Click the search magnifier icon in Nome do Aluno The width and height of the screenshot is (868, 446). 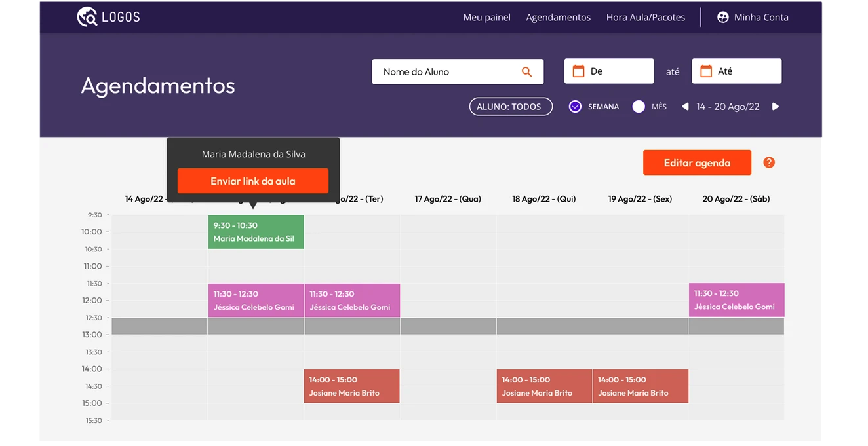pos(526,72)
